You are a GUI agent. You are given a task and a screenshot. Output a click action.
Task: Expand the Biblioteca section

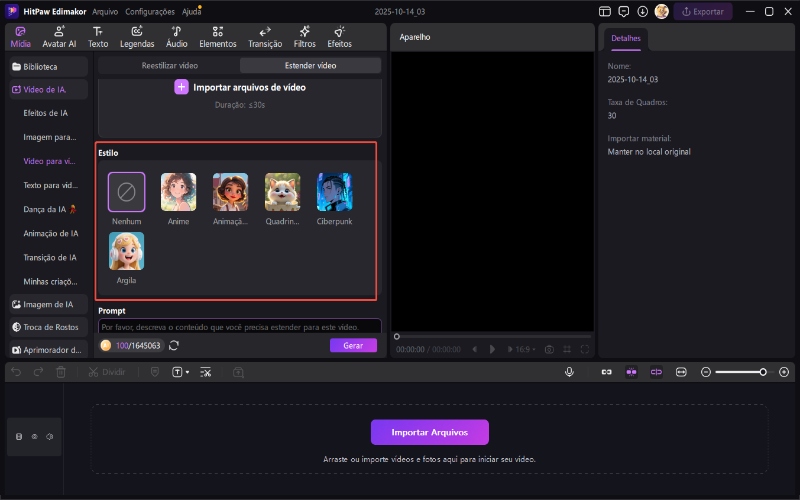pyautogui.click(x=48, y=67)
